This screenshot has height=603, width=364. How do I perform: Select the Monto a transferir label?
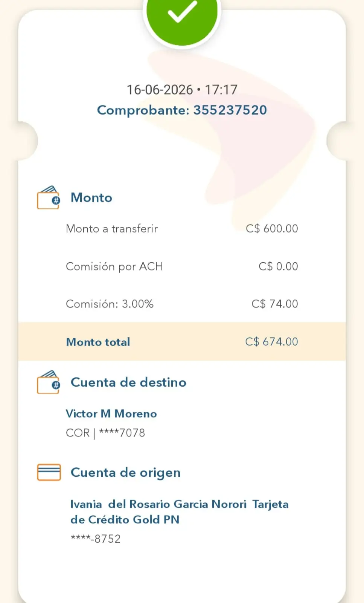pyautogui.click(x=112, y=228)
